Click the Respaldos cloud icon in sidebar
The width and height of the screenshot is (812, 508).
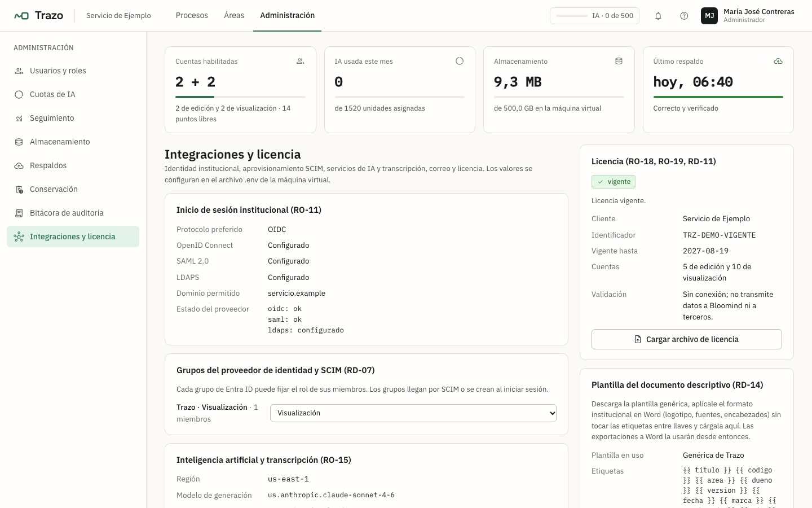point(19,165)
